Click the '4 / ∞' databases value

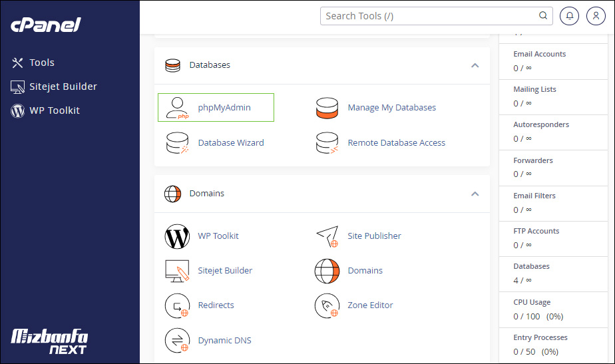[x=522, y=280]
